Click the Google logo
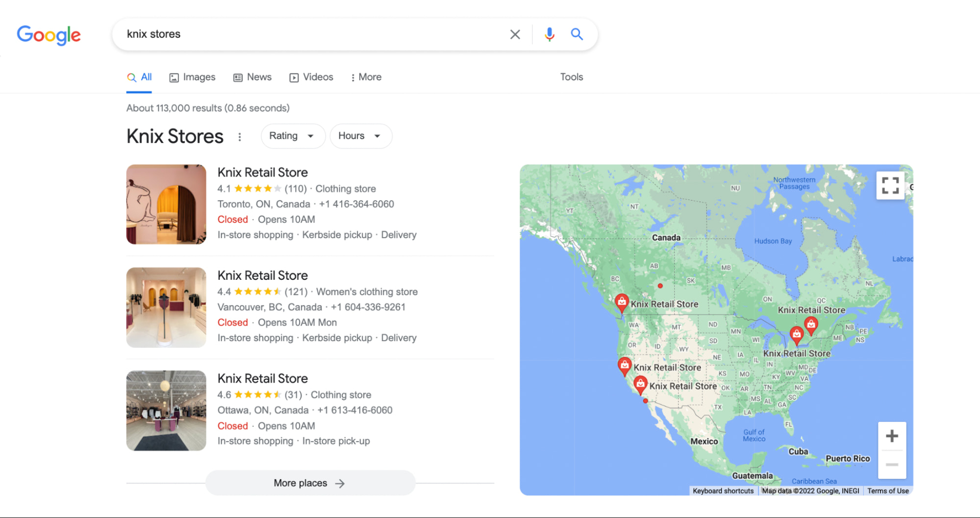The image size is (980, 518). [x=49, y=34]
